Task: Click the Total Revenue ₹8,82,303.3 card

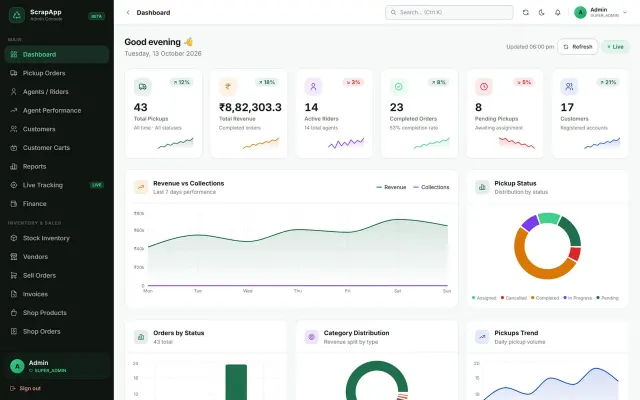Action: click(249, 113)
